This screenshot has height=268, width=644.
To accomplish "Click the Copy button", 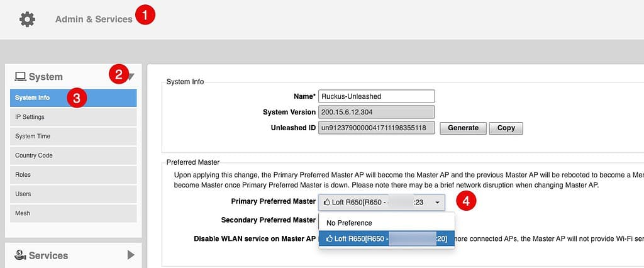I will click(506, 128).
